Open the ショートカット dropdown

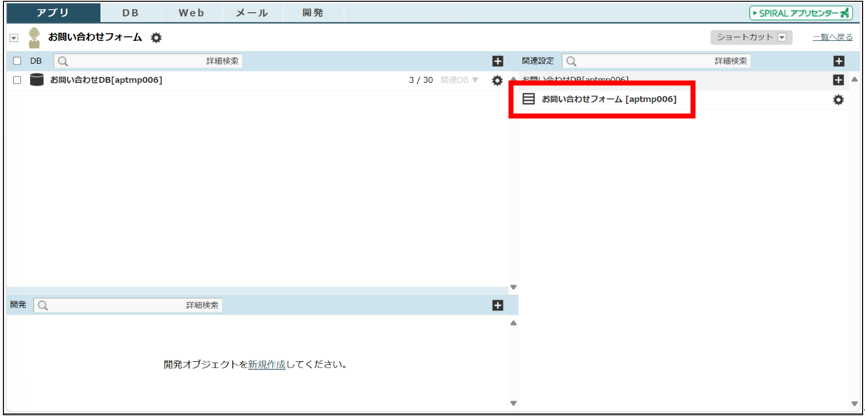751,38
